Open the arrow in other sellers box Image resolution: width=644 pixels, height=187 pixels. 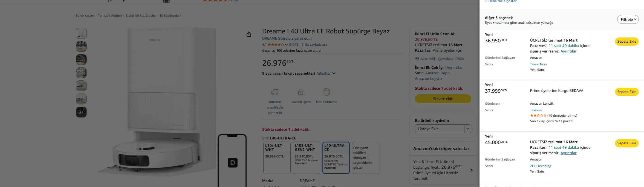[471, 170]
